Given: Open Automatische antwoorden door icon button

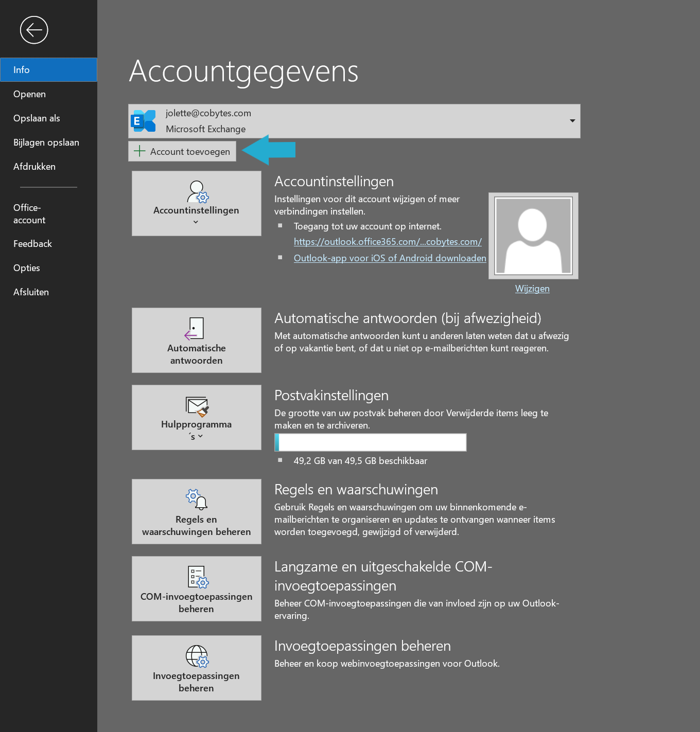Looking at the screenshot, I should click(196, 329).
